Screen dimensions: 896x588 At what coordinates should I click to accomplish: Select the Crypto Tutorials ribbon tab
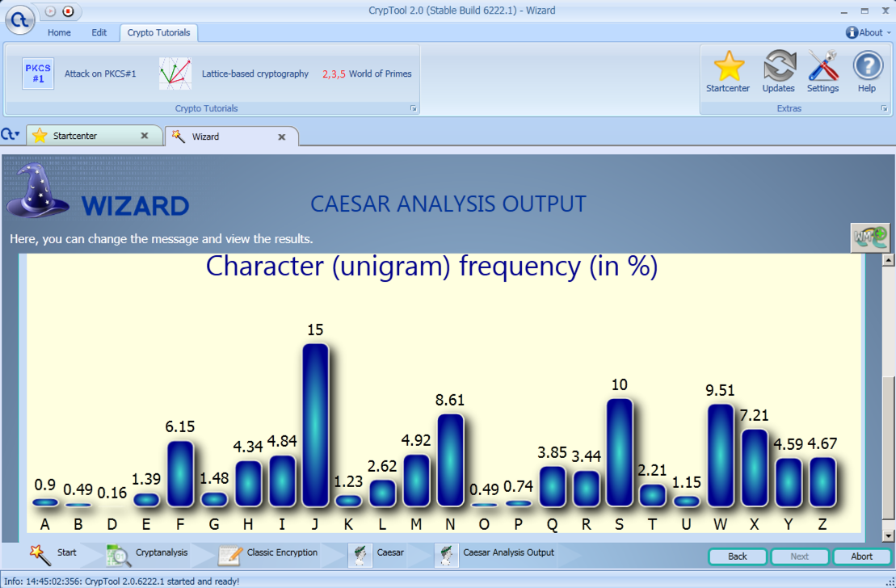tap(159, 32)
